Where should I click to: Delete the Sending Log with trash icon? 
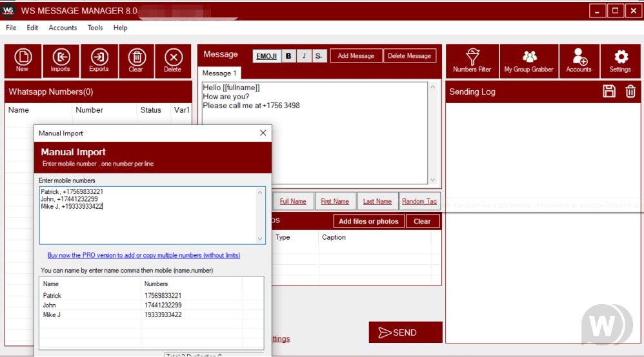click(630, 91)
